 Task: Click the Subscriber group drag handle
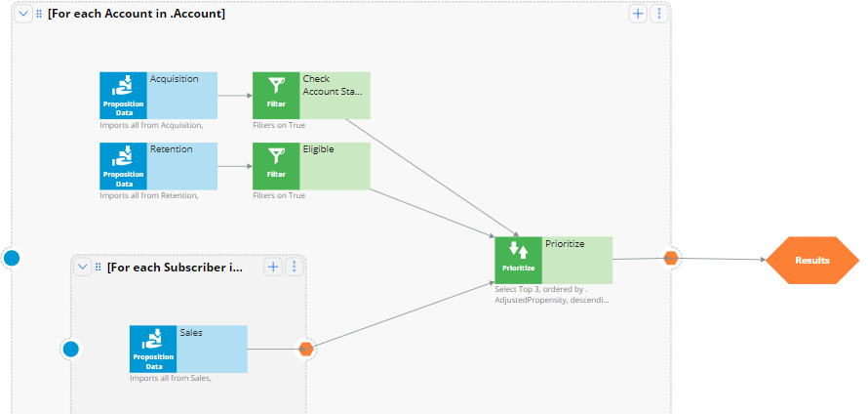[x=99, y=267]
